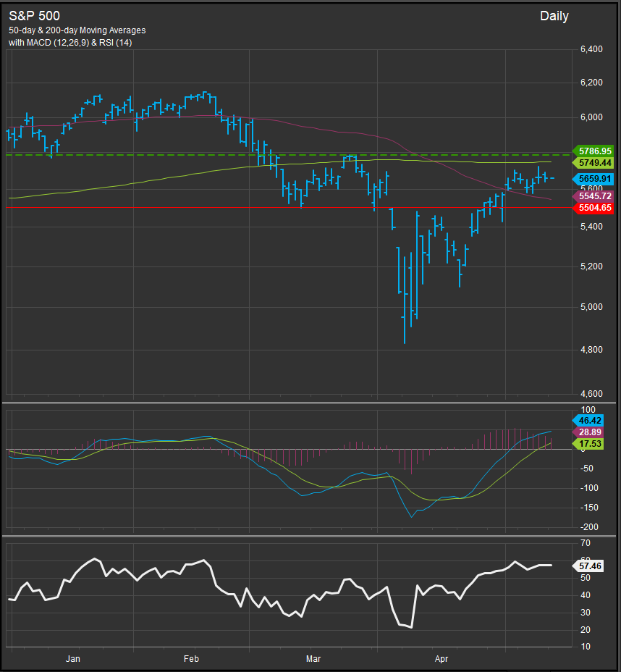The width and height of the screenshot is (621, 672).
Task: Click the 10 RSI axis label
Action: pyautogui.click(x=586, y=646)
